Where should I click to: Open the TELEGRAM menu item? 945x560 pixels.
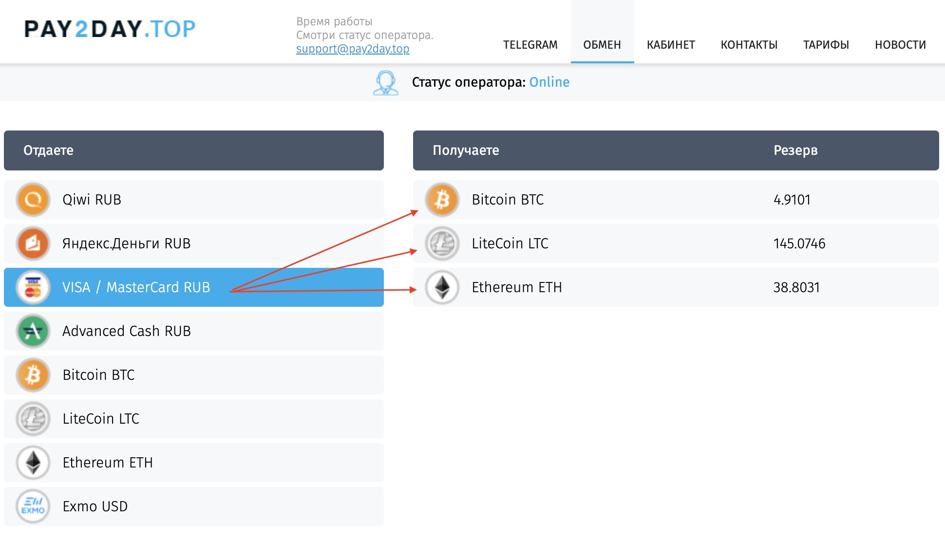click(530, 45)
